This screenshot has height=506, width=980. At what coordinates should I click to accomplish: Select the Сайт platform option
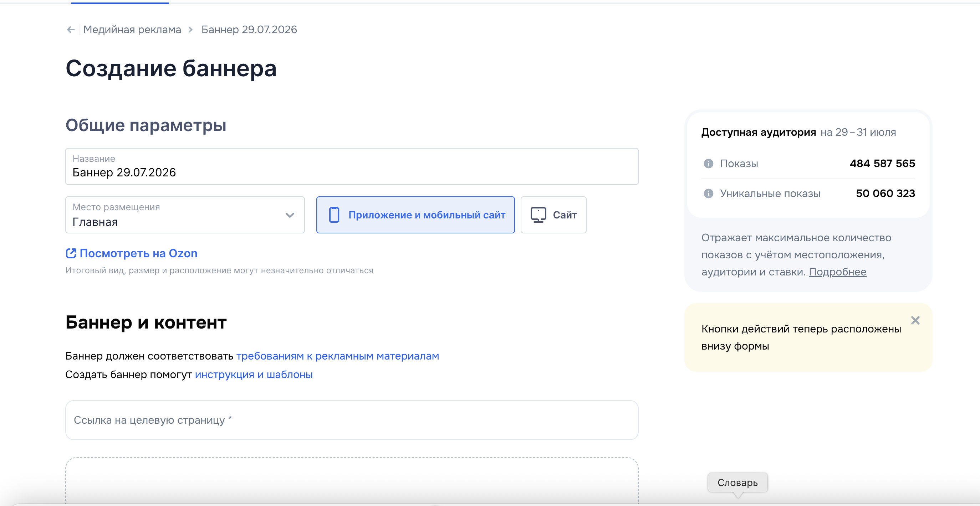point(553,215)
